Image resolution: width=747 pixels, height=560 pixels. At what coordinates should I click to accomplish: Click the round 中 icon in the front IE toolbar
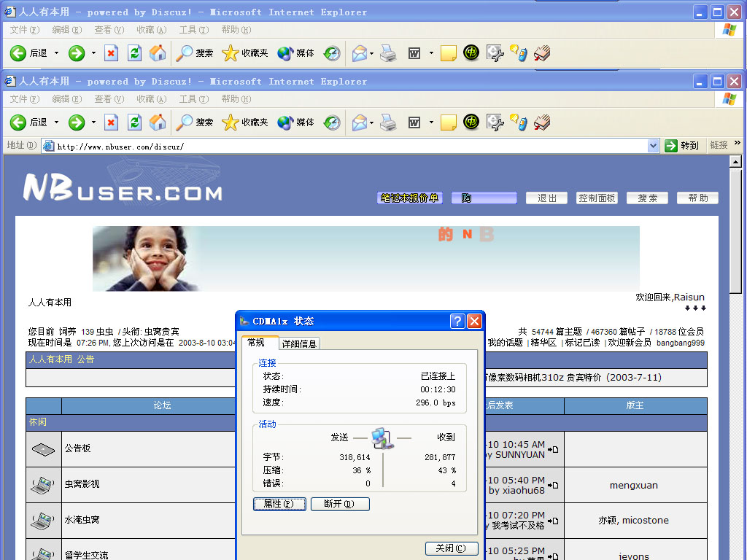[x=471, y=122]
